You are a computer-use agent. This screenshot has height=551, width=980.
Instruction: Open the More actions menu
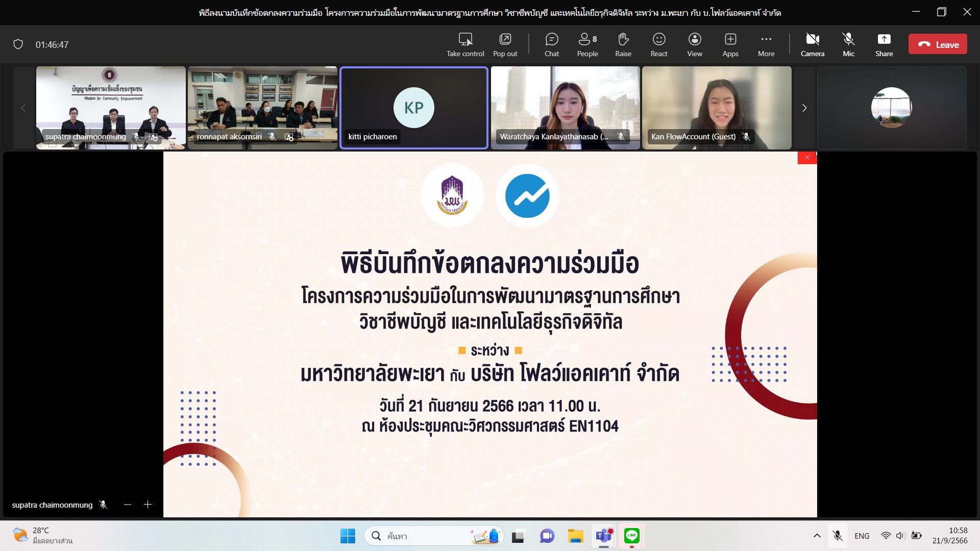tap(766, 45)
